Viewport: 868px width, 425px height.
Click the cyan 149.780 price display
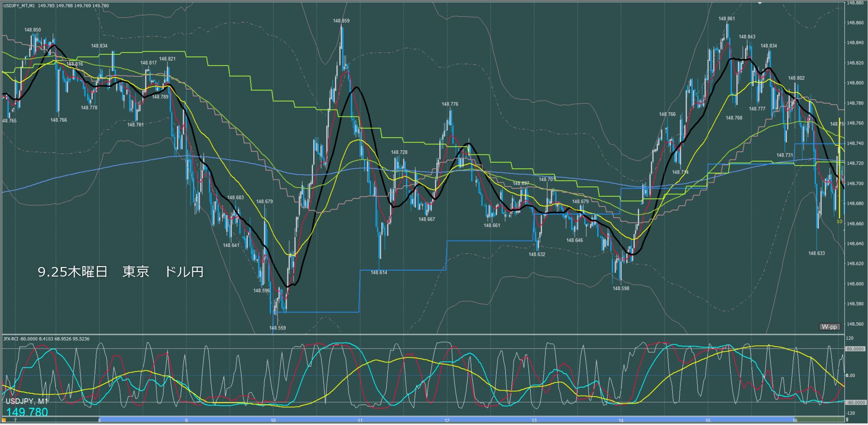point(27,412)
